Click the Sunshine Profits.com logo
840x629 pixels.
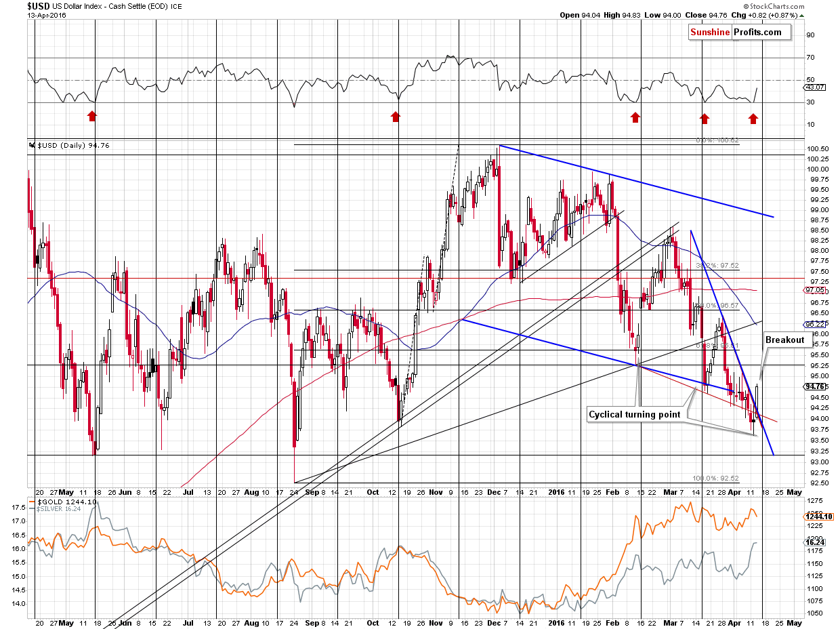coord(739,32)
